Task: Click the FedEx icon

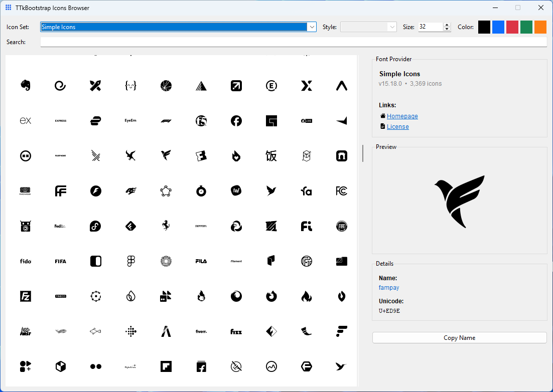Action: (x=60, y=226)
